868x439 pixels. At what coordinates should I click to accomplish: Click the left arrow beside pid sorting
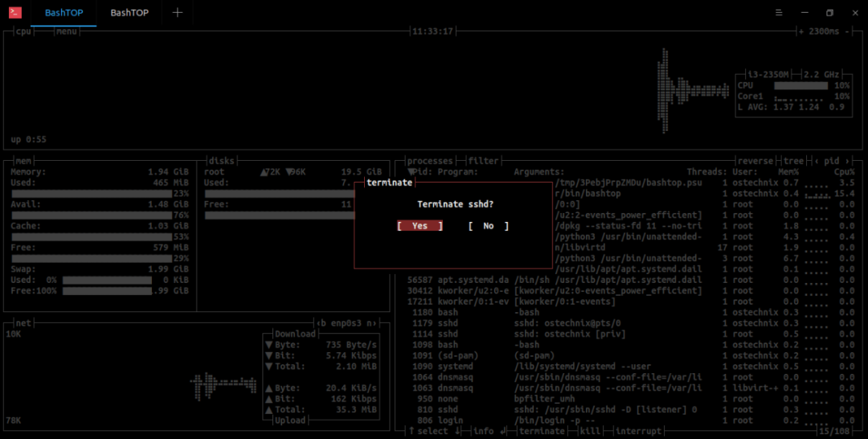pos(817,161)
